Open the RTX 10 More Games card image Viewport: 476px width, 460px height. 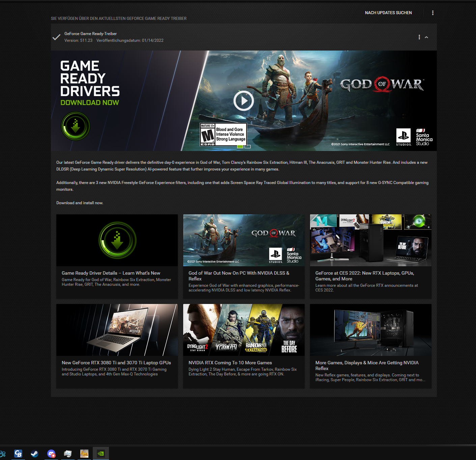click(244, 330)
